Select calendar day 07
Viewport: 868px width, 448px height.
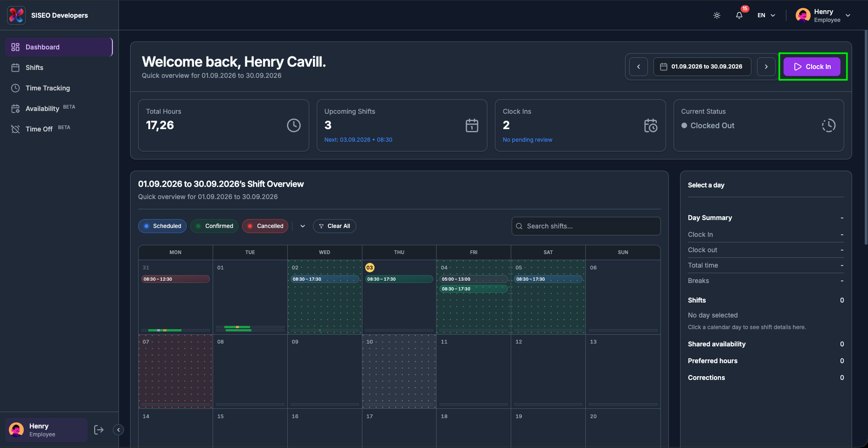(x=175, y=372)
